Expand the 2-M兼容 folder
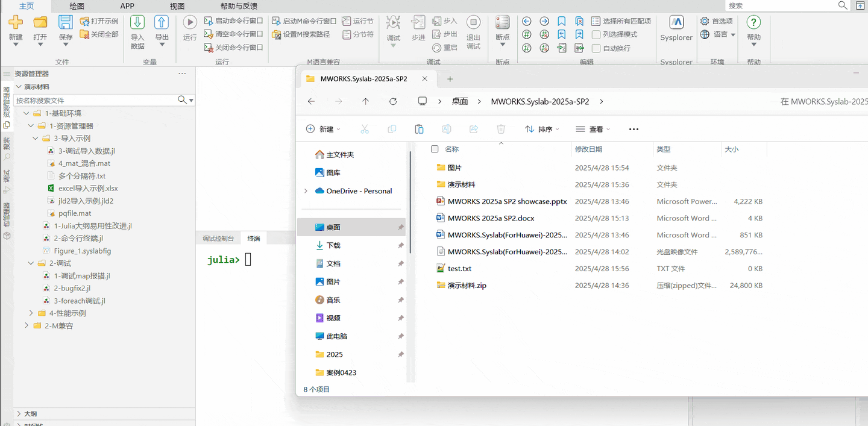The height and width of the screenshot is (426, 868). tap(27, 326)
